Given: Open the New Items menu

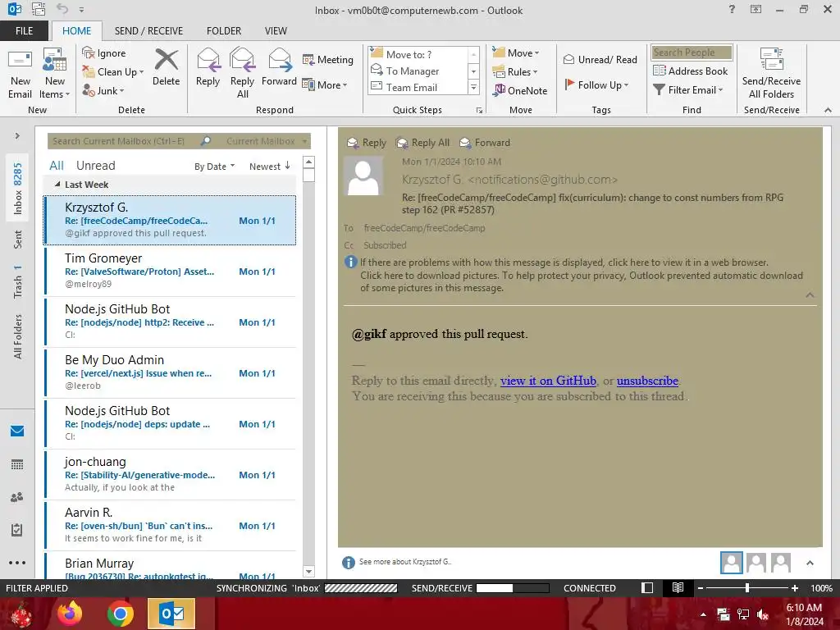Looking at the screenshot, I should [55, 75].
